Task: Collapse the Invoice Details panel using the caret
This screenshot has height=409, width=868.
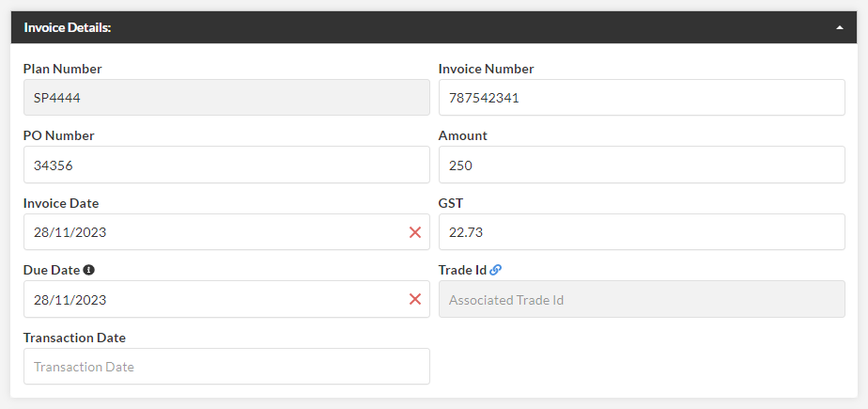Action: [840, 27]
